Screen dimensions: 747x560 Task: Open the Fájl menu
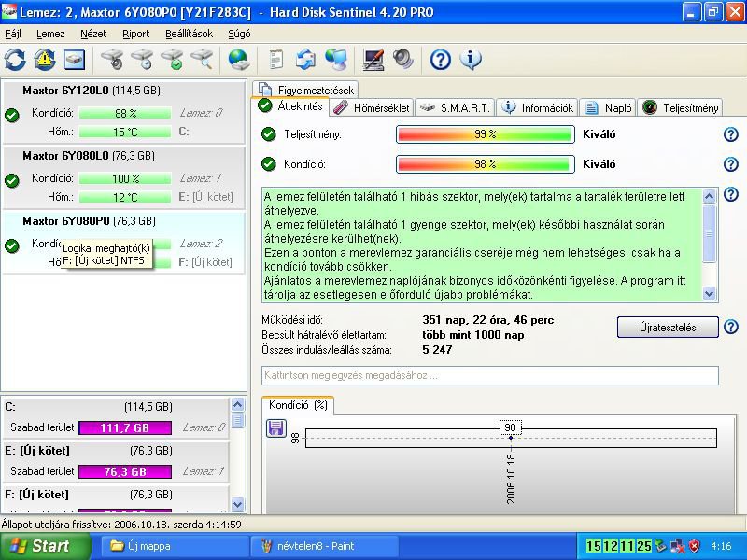click(13, 34)
